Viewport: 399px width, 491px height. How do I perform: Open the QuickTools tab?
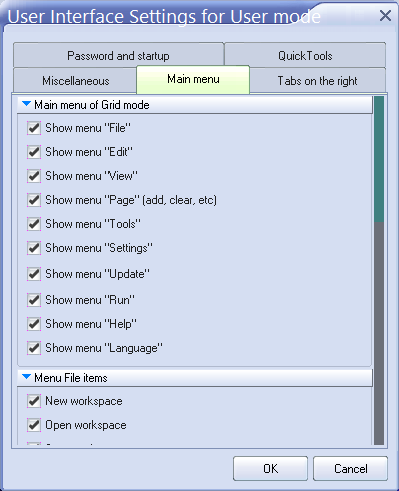tap(305, 55)
